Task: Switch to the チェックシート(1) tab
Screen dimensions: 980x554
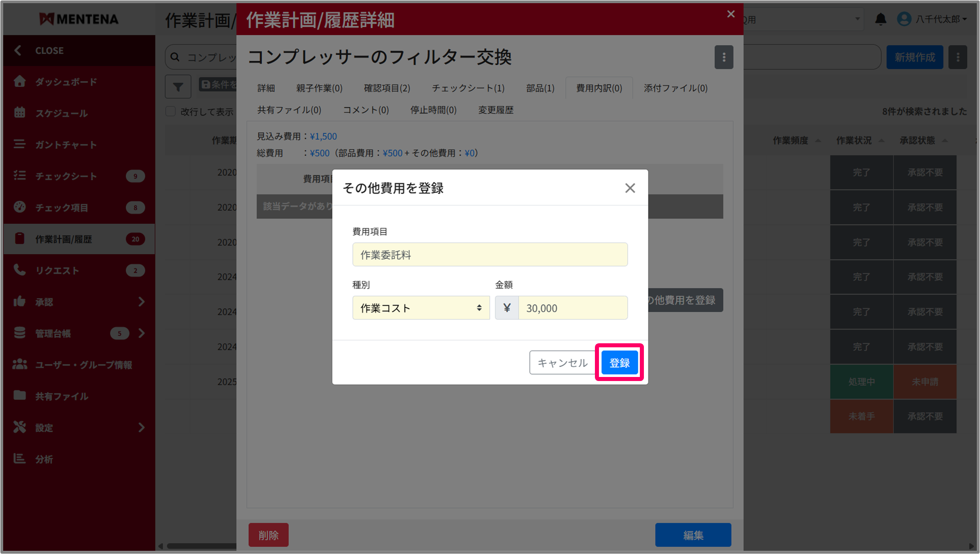Action: point(468,88)
